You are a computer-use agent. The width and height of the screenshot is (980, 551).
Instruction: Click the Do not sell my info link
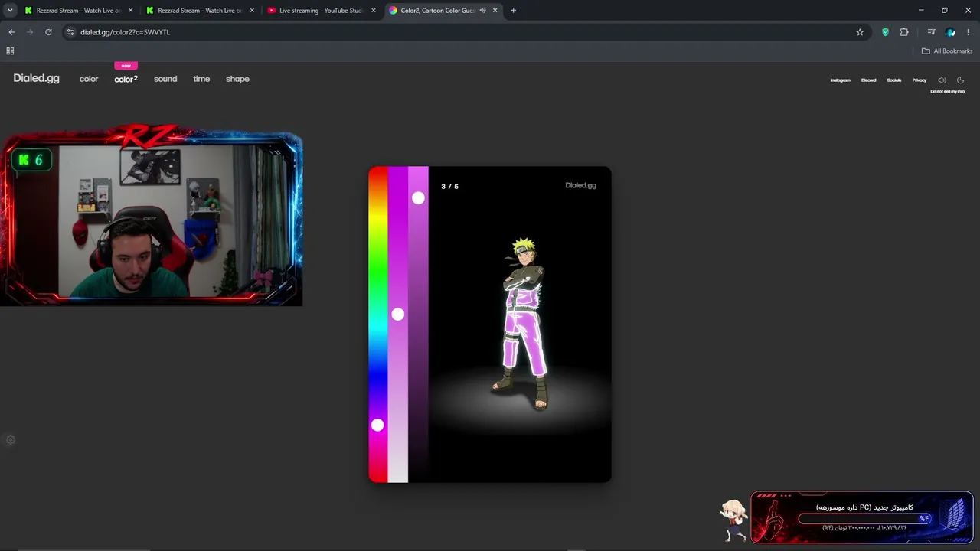(948, 92)
